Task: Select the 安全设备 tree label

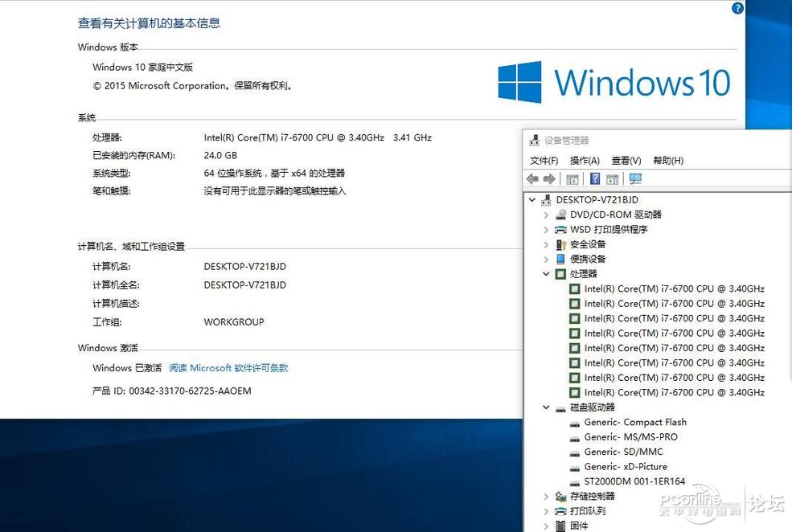Action: (x=588, y=244)
